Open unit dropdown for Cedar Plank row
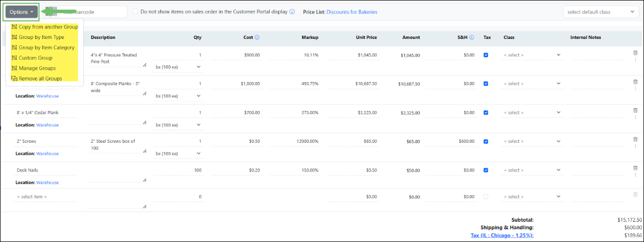This screenshot has width=644, height=242. click(x=178, y=125)
